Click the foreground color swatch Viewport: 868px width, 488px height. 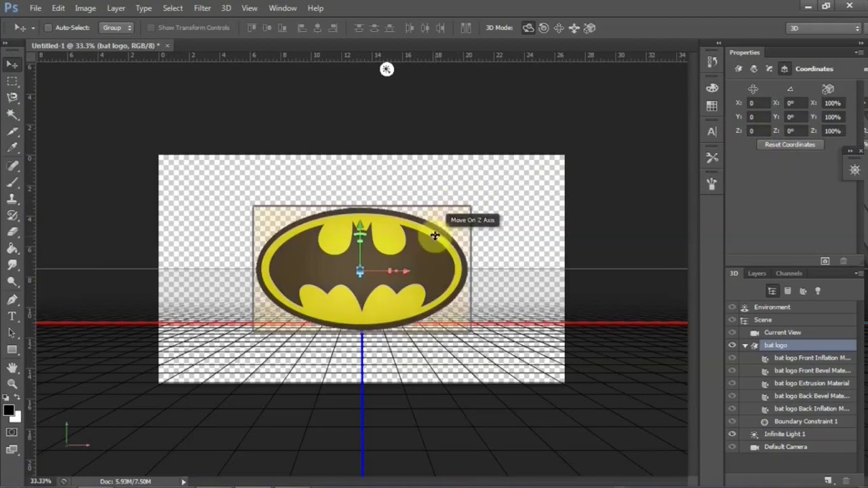[8, 410]
